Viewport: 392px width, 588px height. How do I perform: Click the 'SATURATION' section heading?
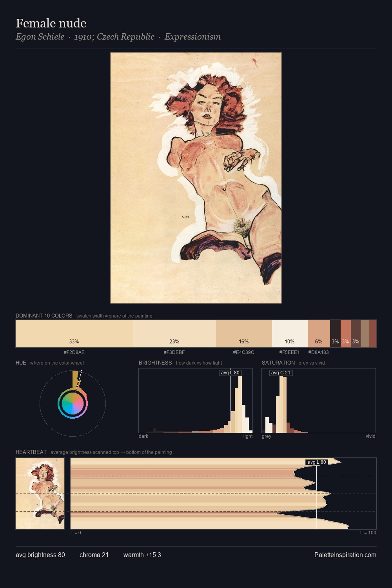coord(278,363)
